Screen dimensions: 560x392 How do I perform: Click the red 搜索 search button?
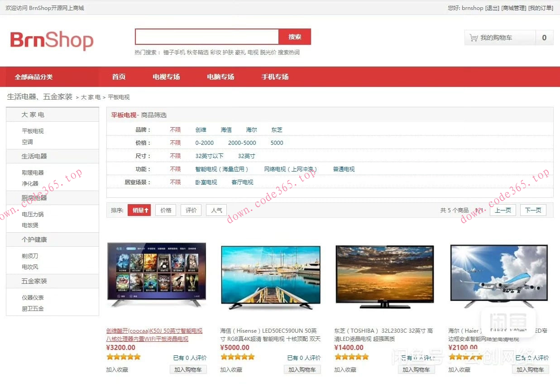click(x=295, y=37)
